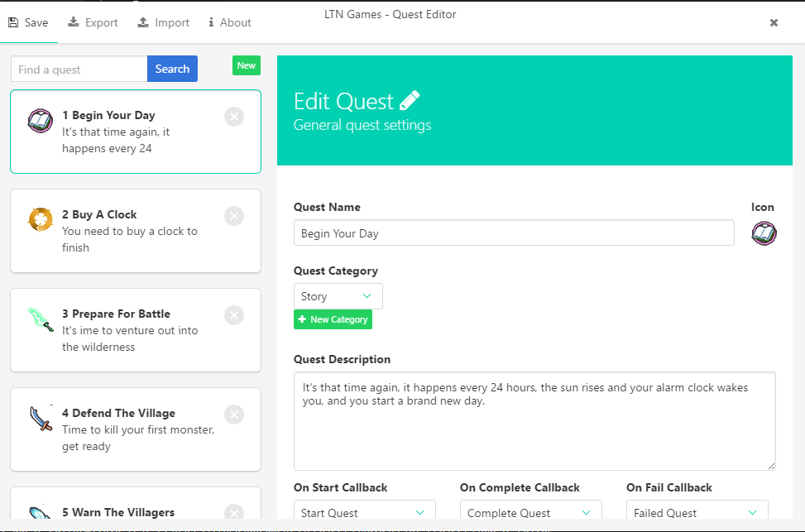Screen dimensions: 805x532
Task: Click the About info icon
Action: pos(211,22)
